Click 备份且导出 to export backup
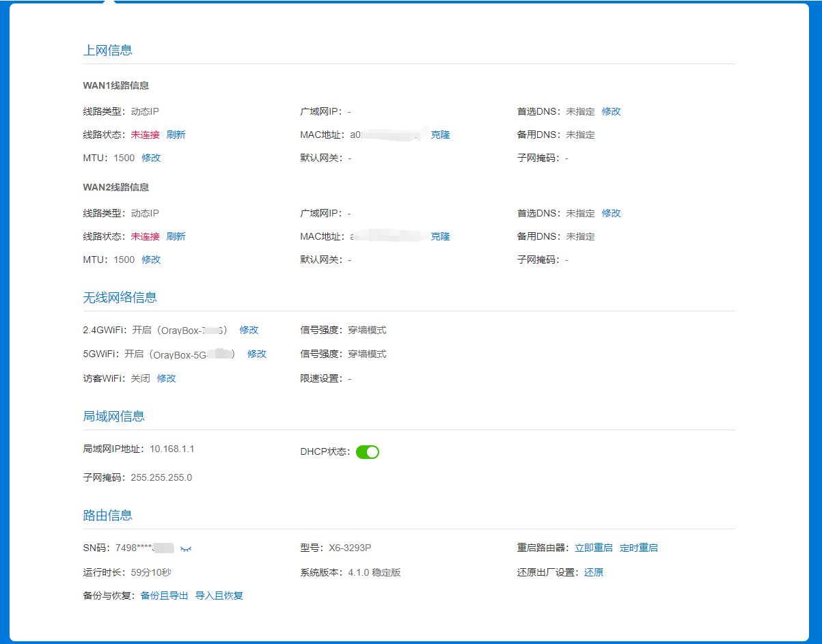Viewport: 822px width, 644px height. coord(164,596)
